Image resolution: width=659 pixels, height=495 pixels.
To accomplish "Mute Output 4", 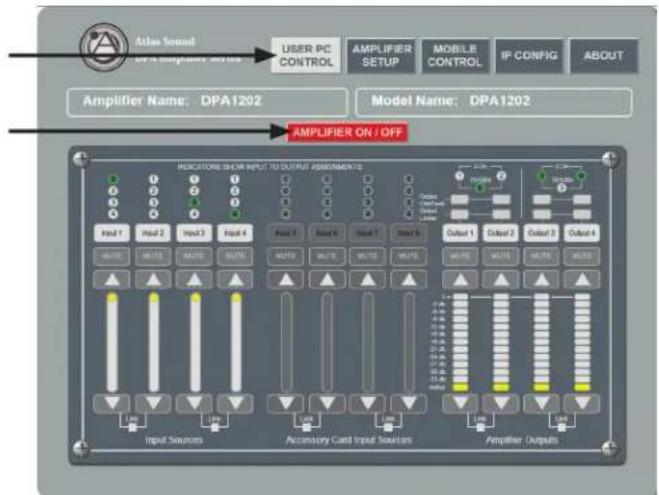I will (x=582, y=256).
